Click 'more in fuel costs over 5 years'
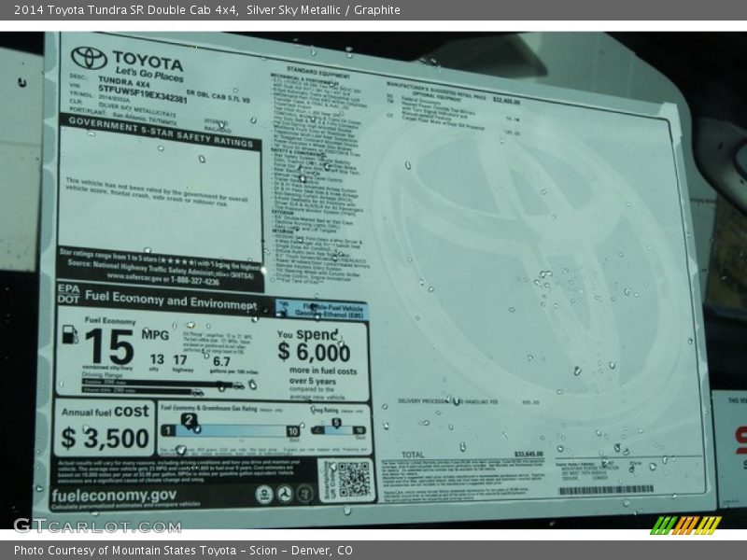The width and height of the screenshot is (747, 560). tap(322, 376)
